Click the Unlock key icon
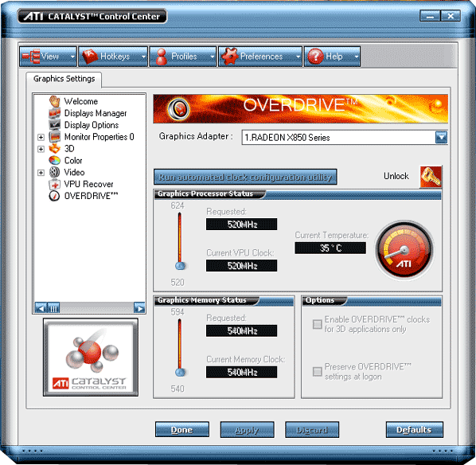The height and width of the screenshot is (465, 476). tap(431, 177)
